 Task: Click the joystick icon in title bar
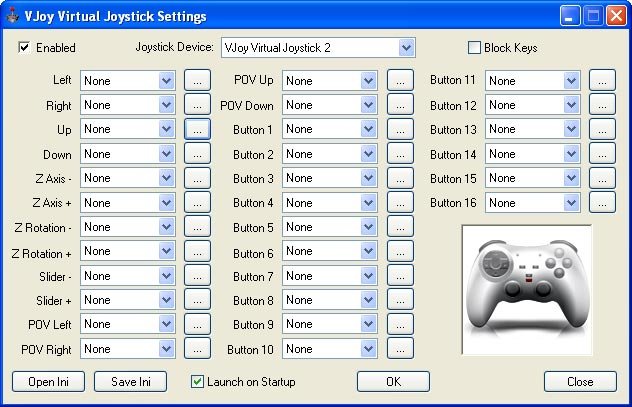[x=13, y=16]
